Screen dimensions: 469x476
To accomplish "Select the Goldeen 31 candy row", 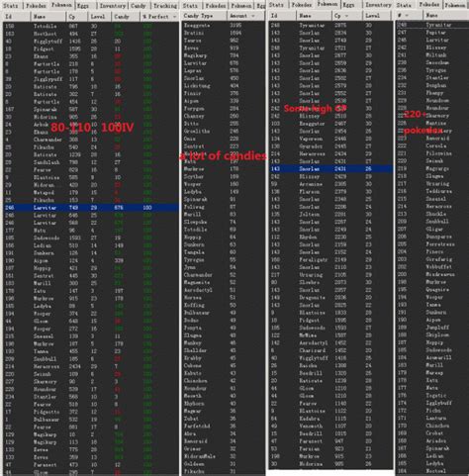I will (x=224, y=464).
